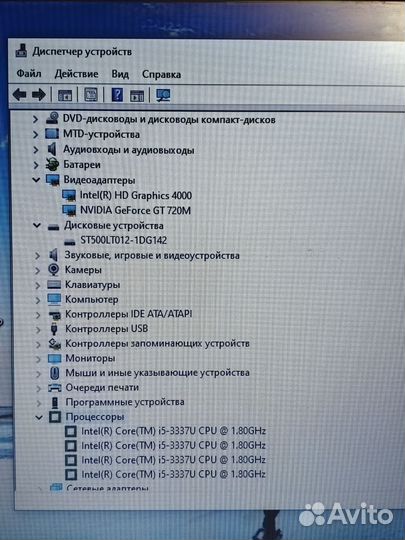Image resolution: width=405 pixels, height=540 pixels.
Task: Select the Клавиатуры category label
Action: click(92, 285)
